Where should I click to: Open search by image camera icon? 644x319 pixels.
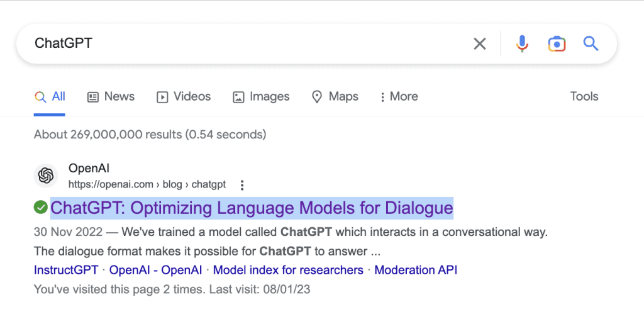pyautogui.click(x=556, y=43)
